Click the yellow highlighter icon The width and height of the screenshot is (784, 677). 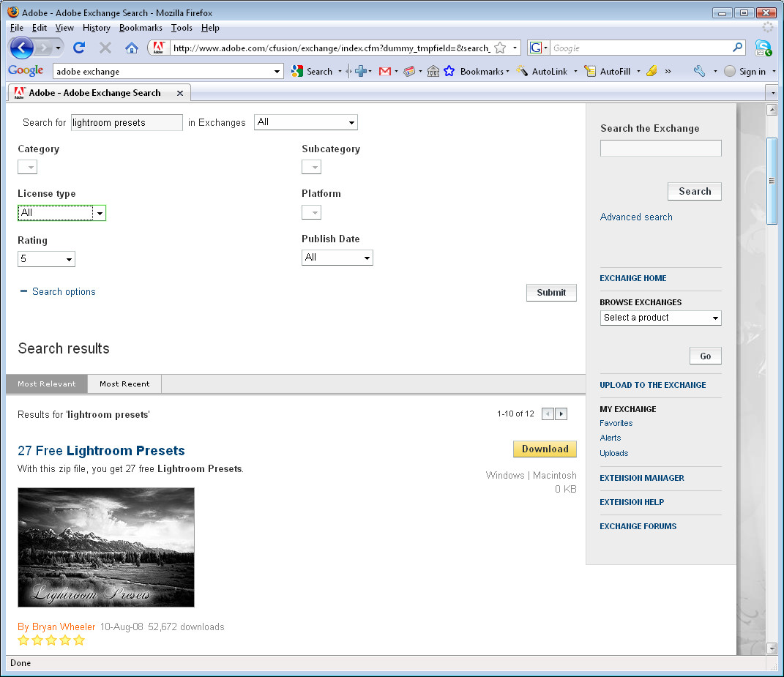(652, 71)
